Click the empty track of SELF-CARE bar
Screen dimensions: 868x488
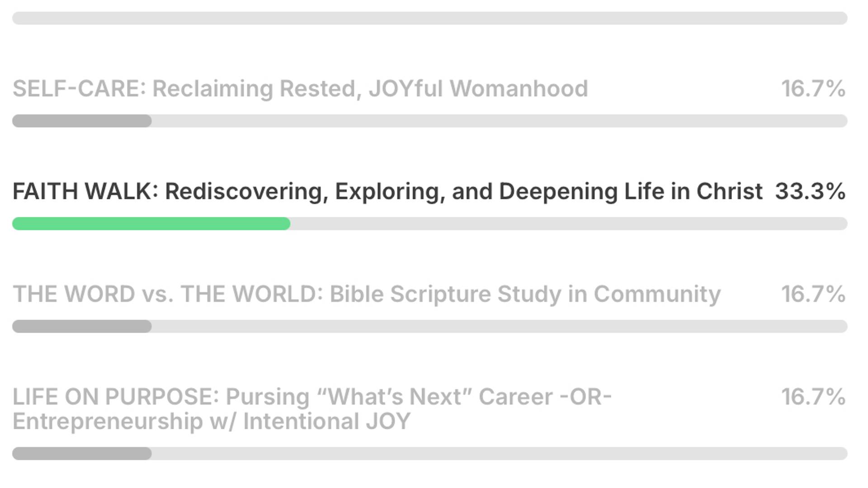coord(497,121)
